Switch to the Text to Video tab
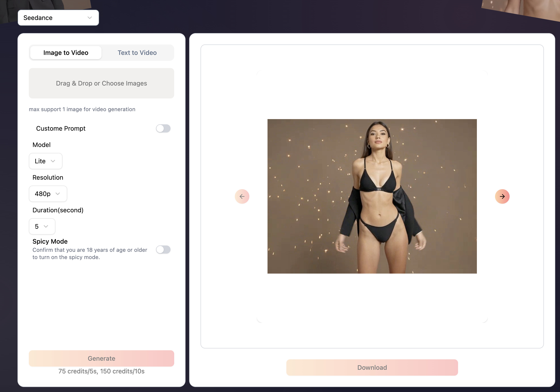Image resolution: width=560 pixels, height=392 pixels. [137, 53]
